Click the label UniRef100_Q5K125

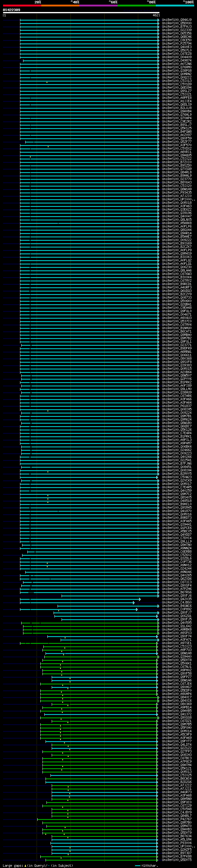[177, 128]
